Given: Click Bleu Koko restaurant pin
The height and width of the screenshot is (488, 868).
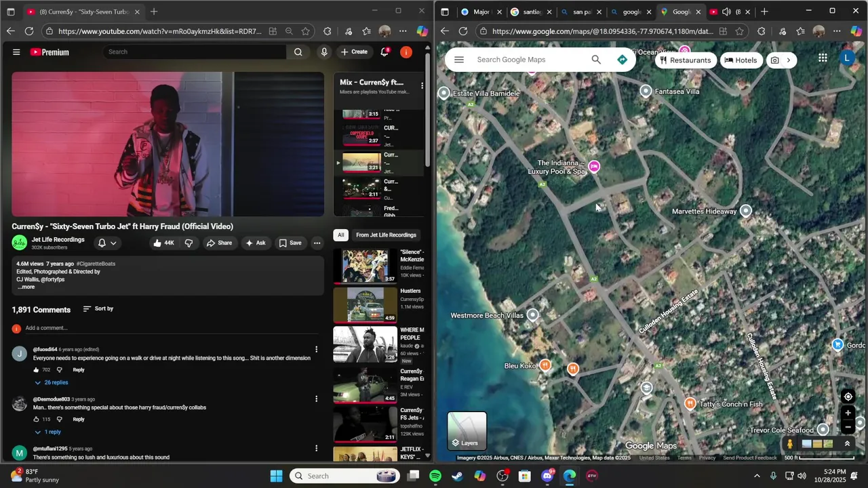Looking at the screenshot, I should pos(545,366).
